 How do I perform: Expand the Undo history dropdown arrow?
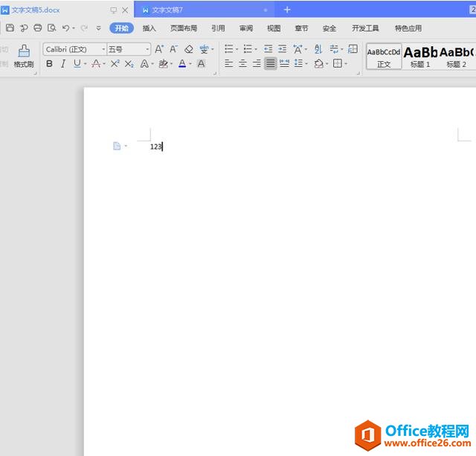pyautogui.click(x=74, y=28)
